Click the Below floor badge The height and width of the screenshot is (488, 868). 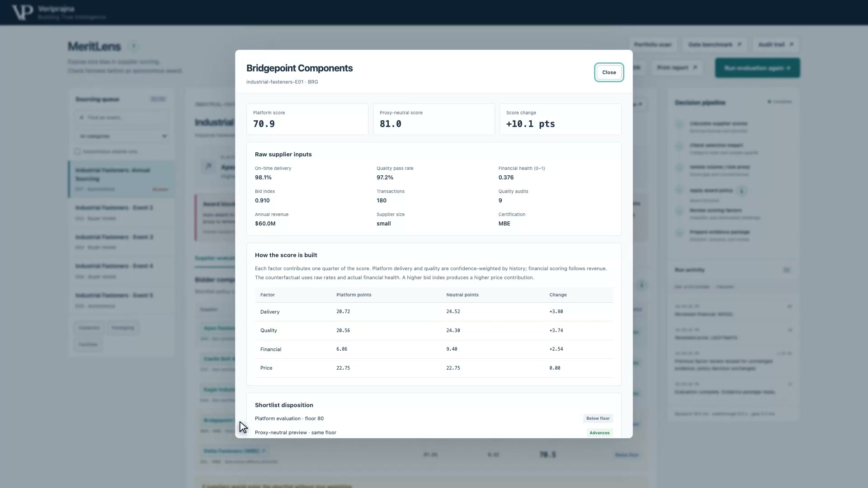coord(598,418)
